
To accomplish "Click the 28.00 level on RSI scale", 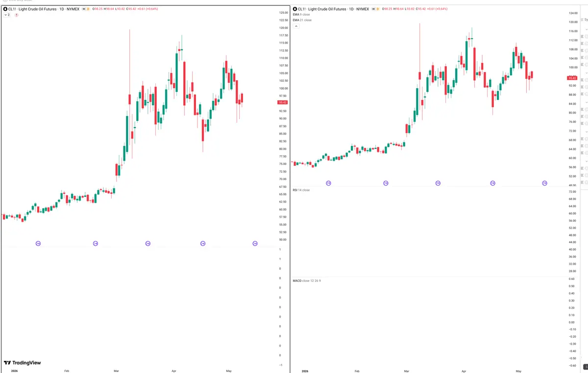I will [x=572, y=271].
